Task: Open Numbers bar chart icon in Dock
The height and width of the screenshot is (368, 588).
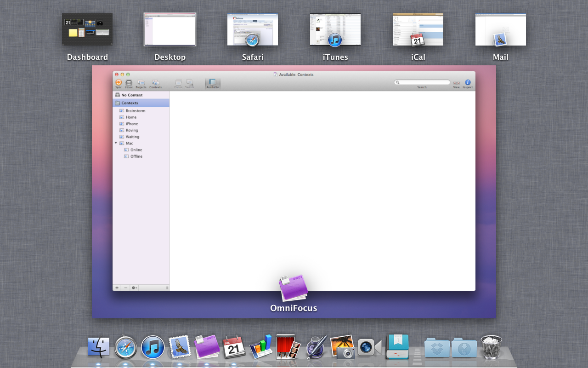Action: click(261, 347)
